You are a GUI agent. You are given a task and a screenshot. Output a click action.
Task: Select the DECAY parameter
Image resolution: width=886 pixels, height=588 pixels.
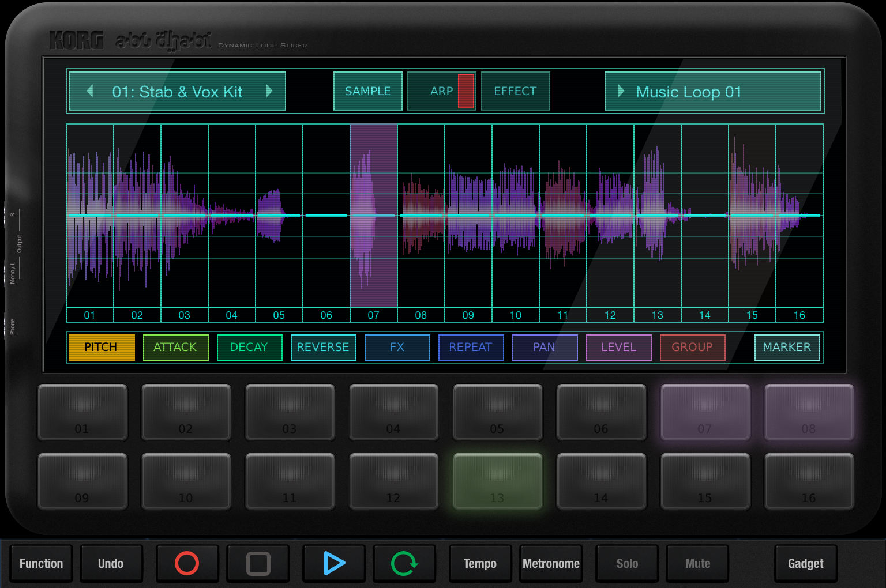(x=249, y=347)
